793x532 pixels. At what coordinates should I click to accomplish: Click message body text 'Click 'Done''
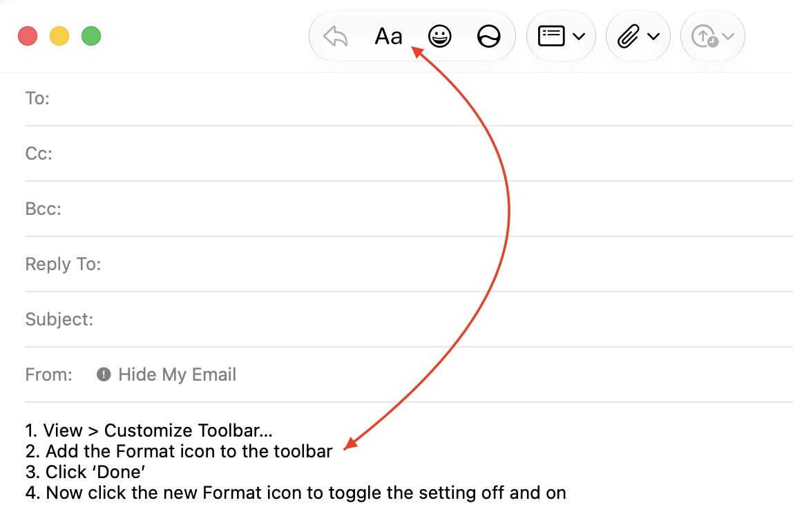coord(95,473)
